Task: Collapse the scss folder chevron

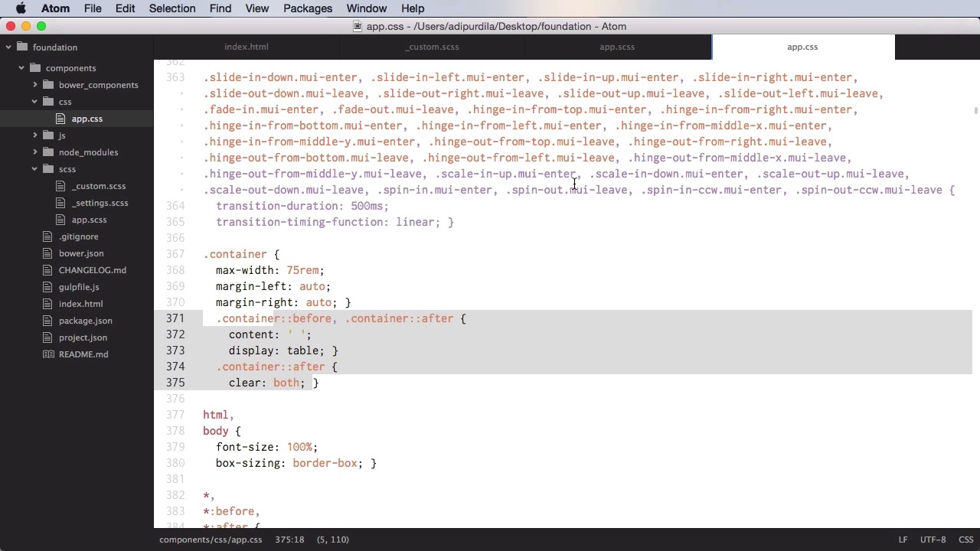Action: [x=34, y=169]
